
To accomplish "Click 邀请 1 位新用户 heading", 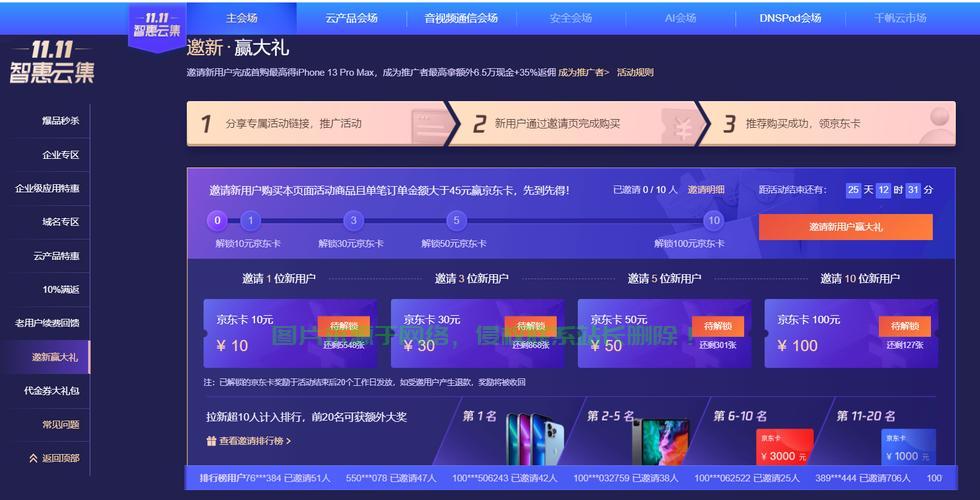I will pyautogui.click(x=279, y=279).
